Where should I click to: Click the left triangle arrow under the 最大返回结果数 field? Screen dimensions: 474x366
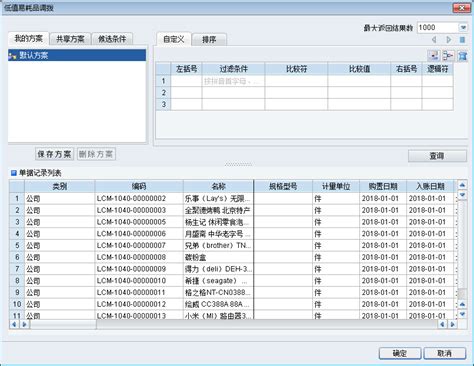tap(434, 40)
